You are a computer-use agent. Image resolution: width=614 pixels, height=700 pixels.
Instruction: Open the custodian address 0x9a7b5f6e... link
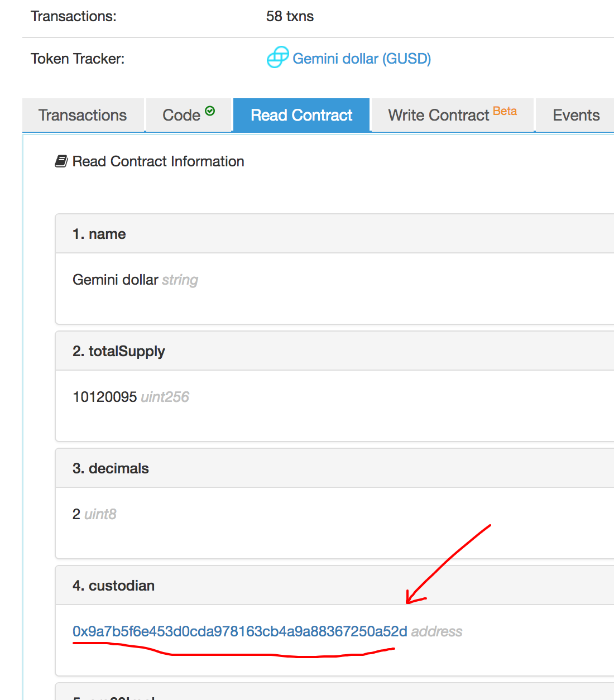(240, 631)
